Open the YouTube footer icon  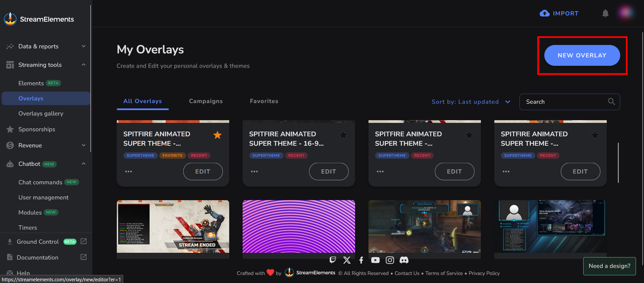click(x=375, y=260)
